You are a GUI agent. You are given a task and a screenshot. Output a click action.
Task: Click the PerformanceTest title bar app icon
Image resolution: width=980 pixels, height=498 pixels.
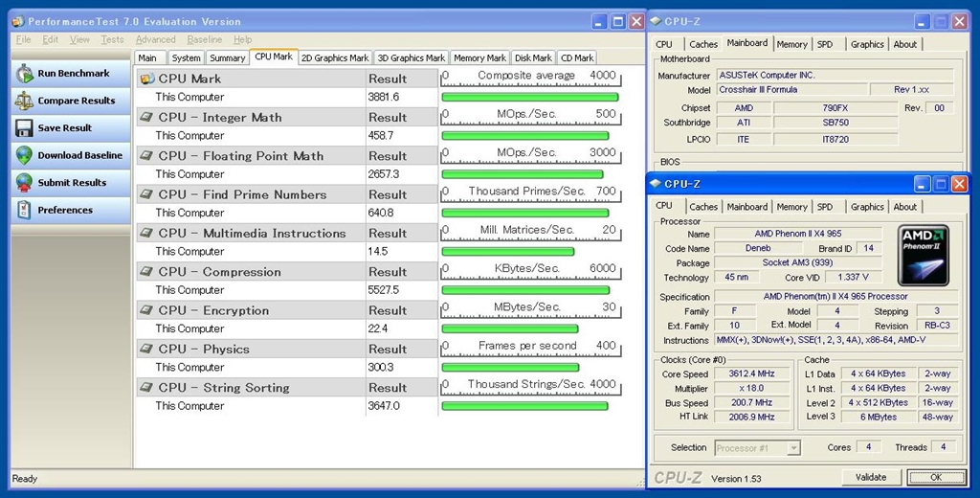pyautogui.click(x=19, y=21)
